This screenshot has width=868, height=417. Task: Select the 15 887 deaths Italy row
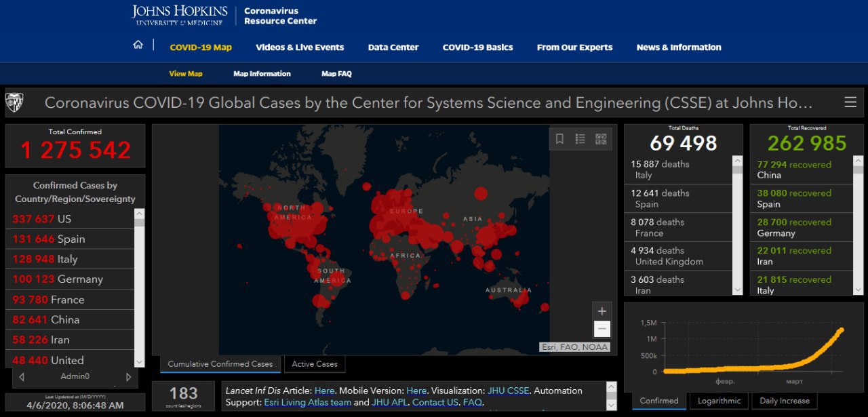678,170
